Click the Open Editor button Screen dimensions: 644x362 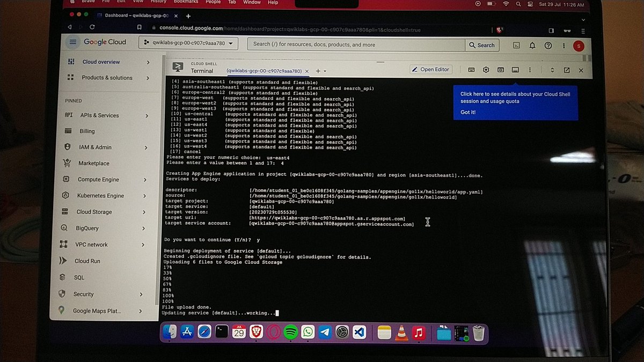[431, 69]
